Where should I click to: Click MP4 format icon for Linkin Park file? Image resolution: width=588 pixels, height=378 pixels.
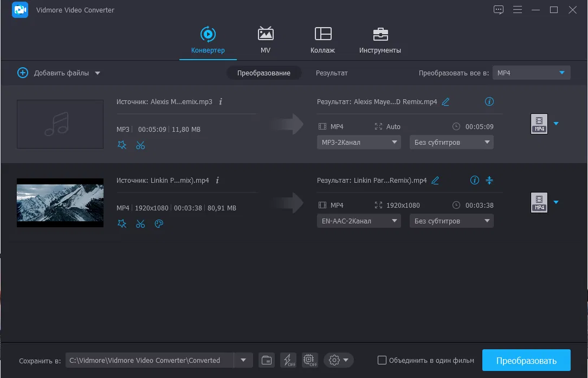539,203
